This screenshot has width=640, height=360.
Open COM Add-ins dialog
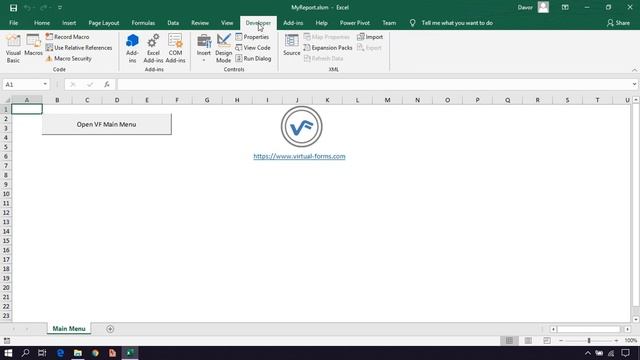[175, 48]
